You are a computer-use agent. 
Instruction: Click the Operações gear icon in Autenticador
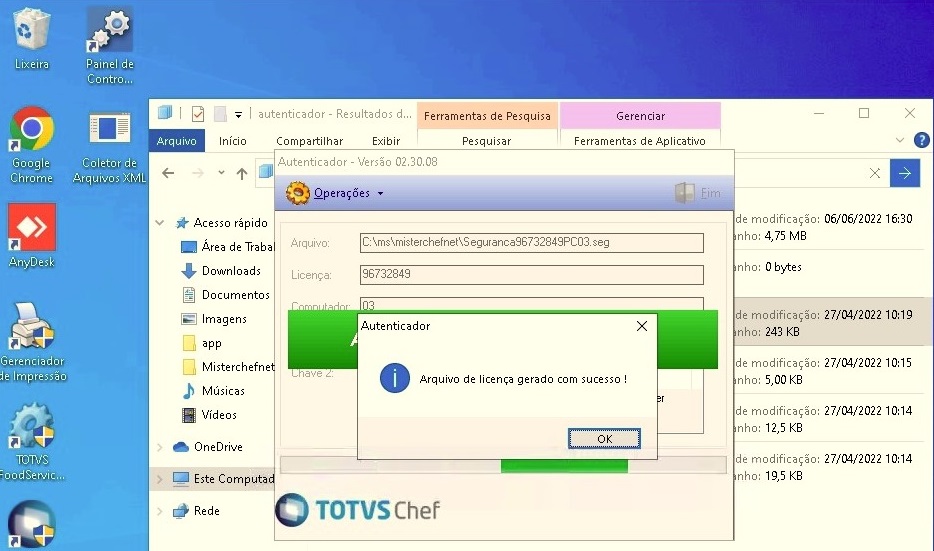tap(298, 193)
